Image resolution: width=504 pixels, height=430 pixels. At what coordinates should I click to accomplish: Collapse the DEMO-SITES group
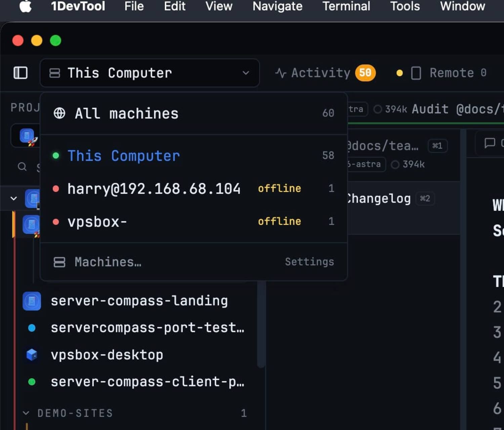pyautogui.click(x=26, y=413)
